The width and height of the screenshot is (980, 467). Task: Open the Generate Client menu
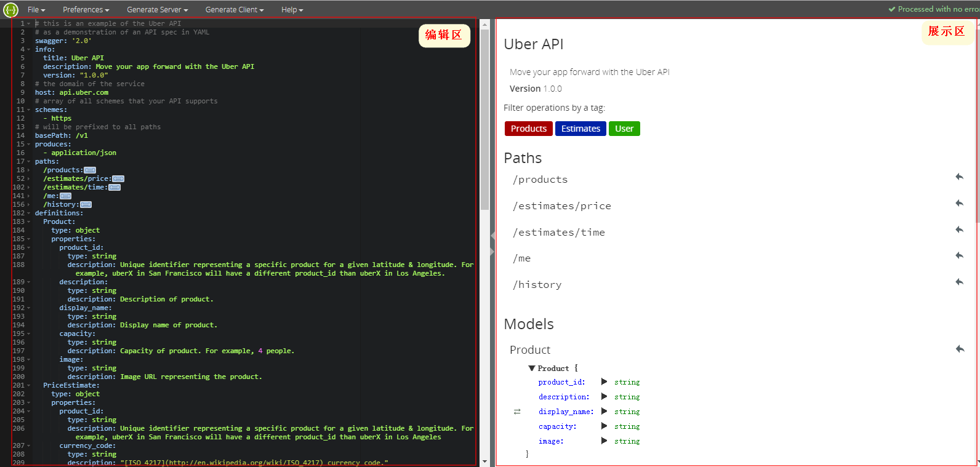(x=235, y=10)
